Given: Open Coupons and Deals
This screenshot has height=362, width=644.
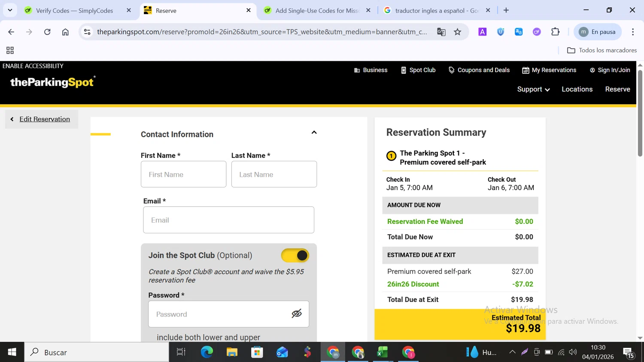Looking at the screenshot, I should (x=479, y=70).
